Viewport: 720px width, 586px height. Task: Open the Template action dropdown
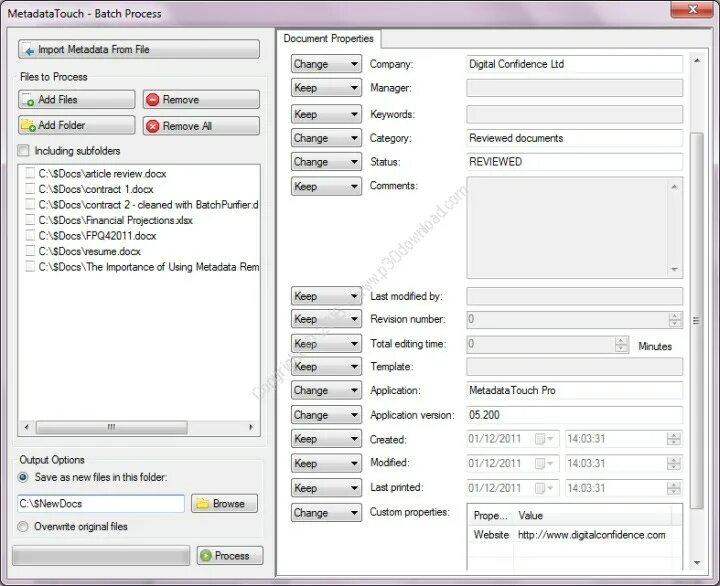[x=326, y=366]
